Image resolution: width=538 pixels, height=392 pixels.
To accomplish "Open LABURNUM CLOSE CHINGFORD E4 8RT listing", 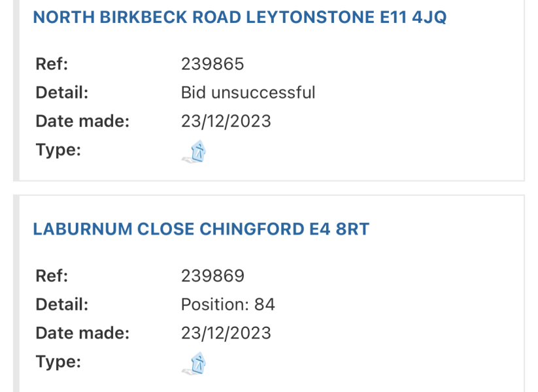I will [x=201, y=229].
